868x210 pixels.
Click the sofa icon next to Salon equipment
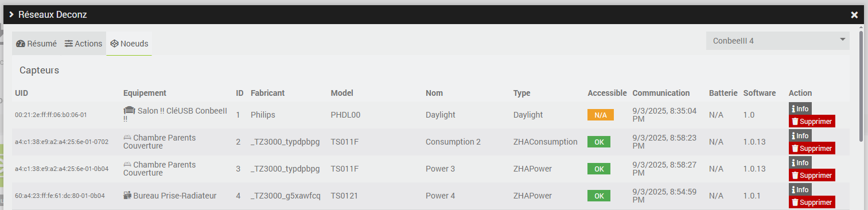coord(129,110)
